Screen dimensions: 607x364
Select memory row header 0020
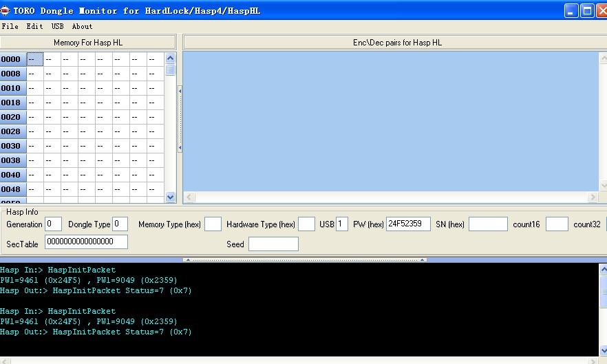(13, 117)
